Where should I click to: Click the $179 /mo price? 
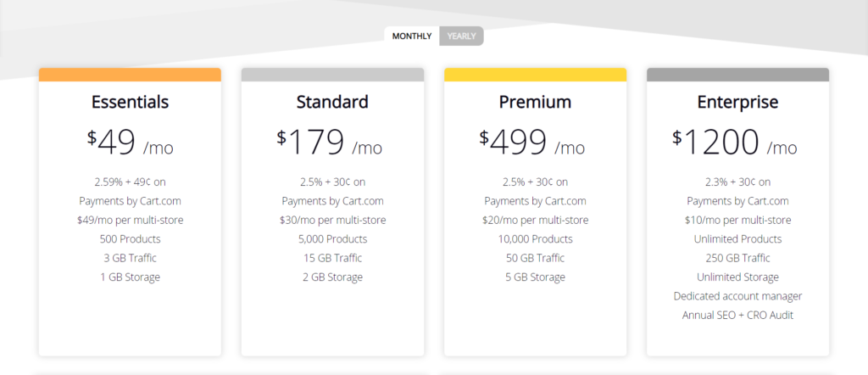click(x=330, y=143)
